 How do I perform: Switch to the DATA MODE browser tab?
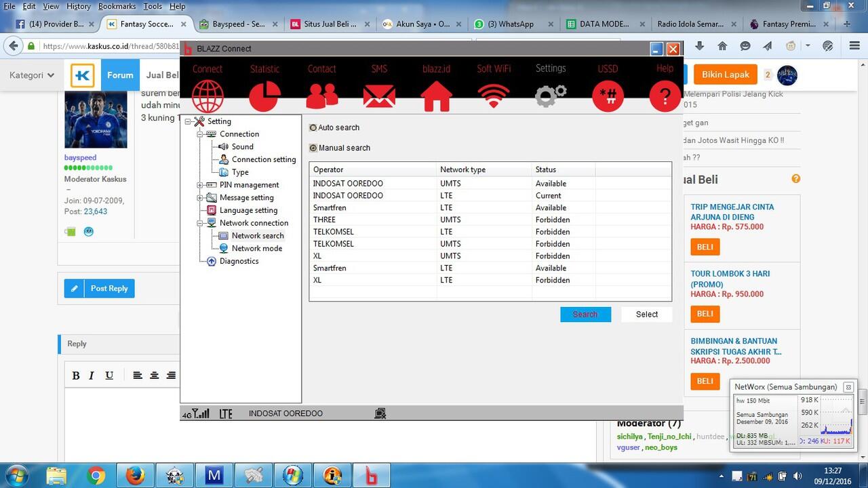[x=604, y=24]
